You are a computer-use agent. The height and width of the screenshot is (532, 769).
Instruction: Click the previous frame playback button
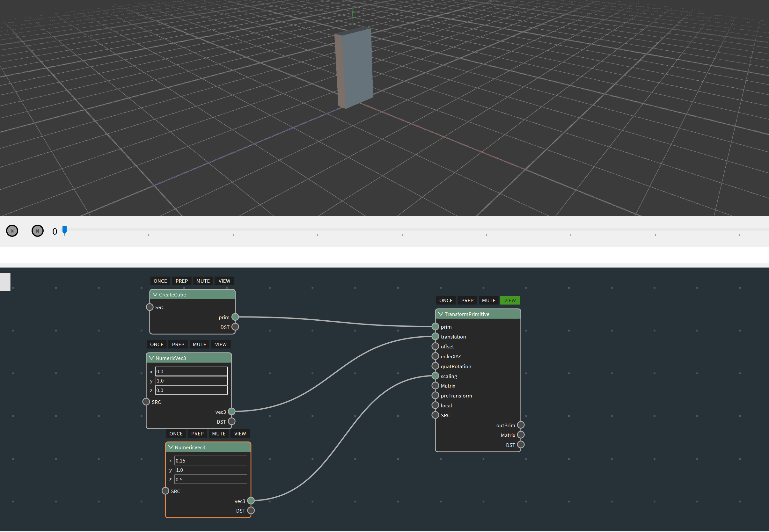coord(12,231)
